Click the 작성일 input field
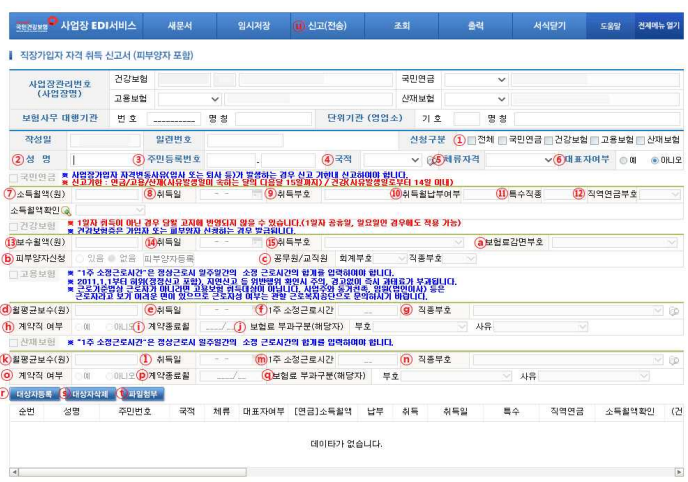Screen dimensions: 688x482 tap(105, 140)
